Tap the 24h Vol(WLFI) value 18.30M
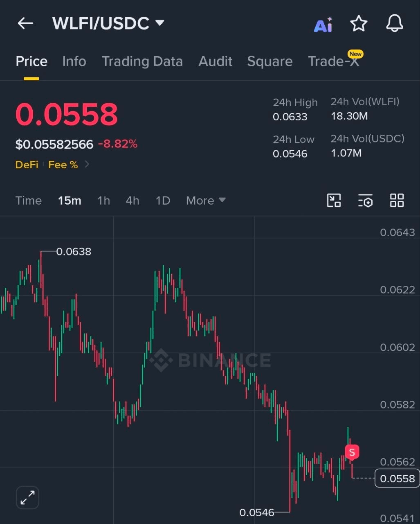 [x=349, y=116]
